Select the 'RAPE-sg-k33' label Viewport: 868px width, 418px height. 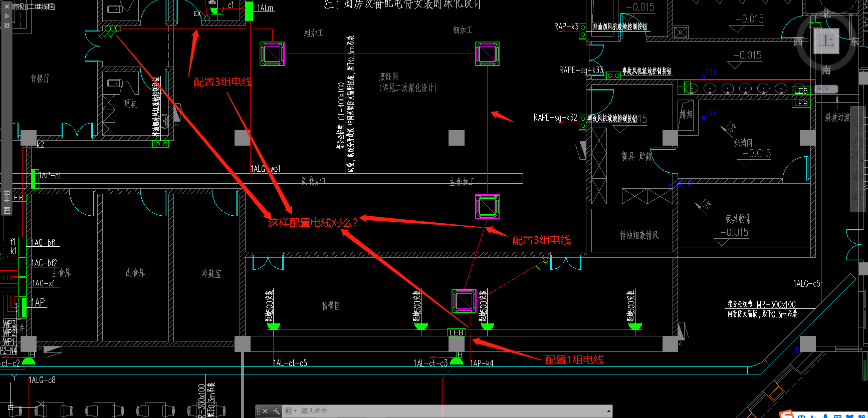click(581, 70)
